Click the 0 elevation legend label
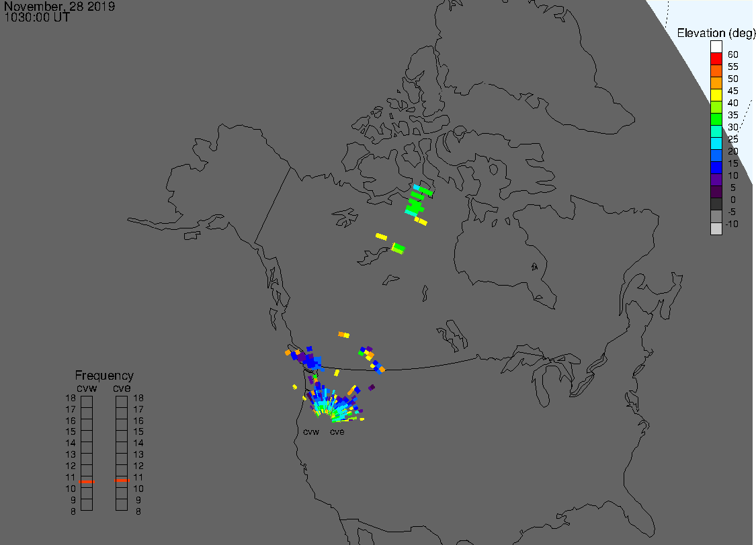The image size is (756, 545). tap(733, 200)
